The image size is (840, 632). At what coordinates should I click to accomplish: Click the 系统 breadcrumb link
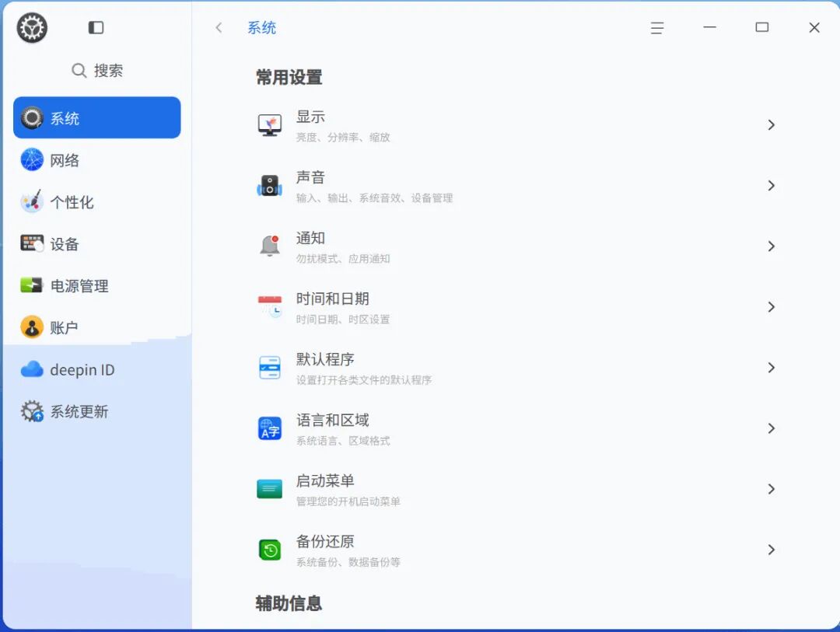click(x=261, y=27)
